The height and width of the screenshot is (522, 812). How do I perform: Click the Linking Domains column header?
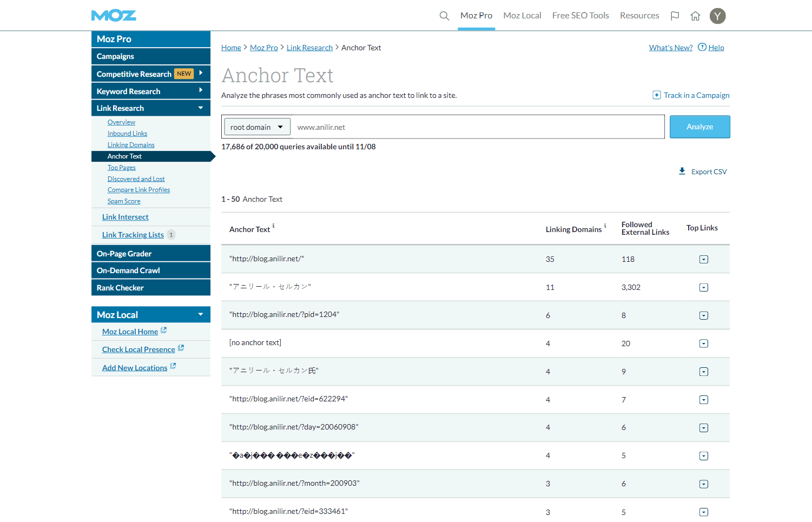click(573, 229)
